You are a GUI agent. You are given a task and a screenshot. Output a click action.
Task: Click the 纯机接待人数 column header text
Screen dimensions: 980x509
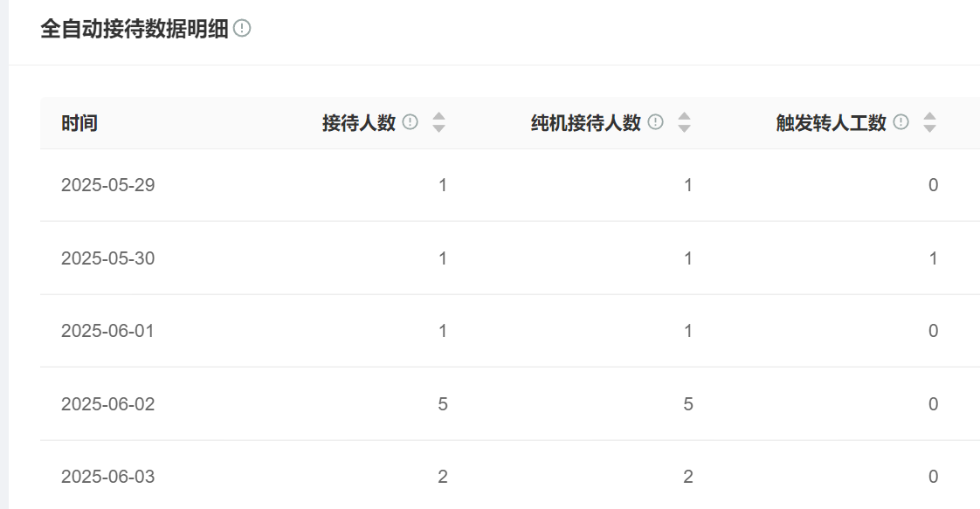585,123
